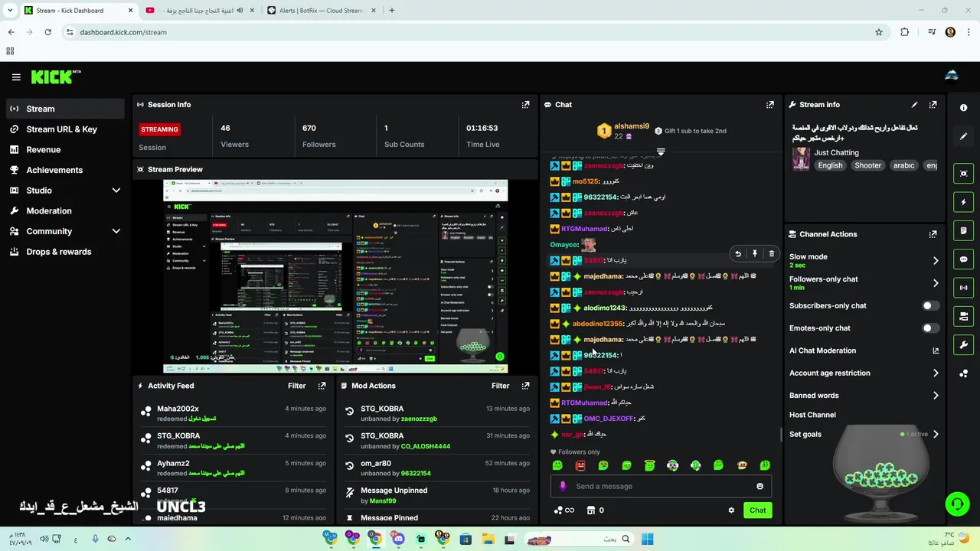Toggle the broadcast signal rail icon
The height and width of the screenshot is (551, 980).
(x=963, y=288)
